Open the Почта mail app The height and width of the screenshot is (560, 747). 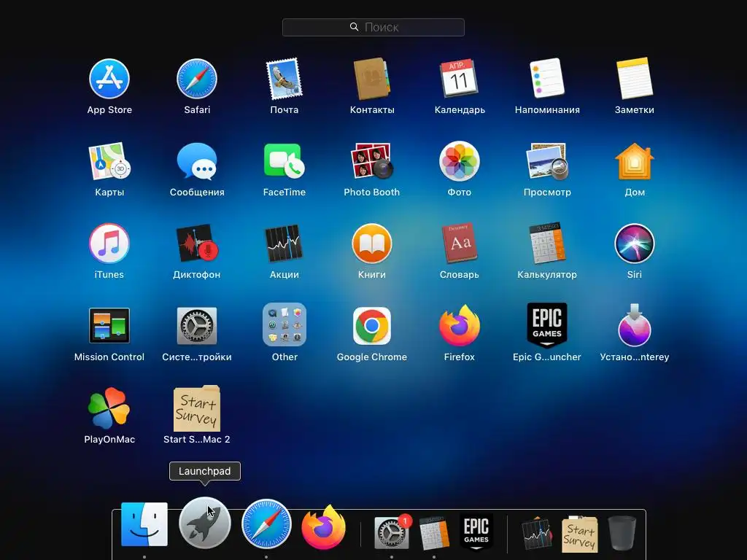[285, 79]
